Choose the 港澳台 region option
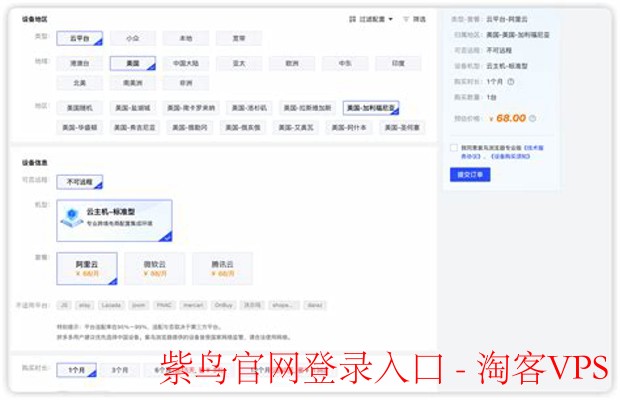 [x=79, y=63]
